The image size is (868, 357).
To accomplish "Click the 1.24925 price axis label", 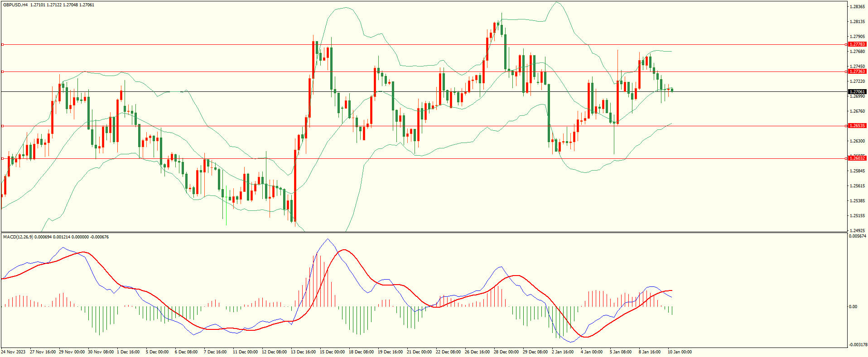I will pyautogui.click(x=858, y=230).
